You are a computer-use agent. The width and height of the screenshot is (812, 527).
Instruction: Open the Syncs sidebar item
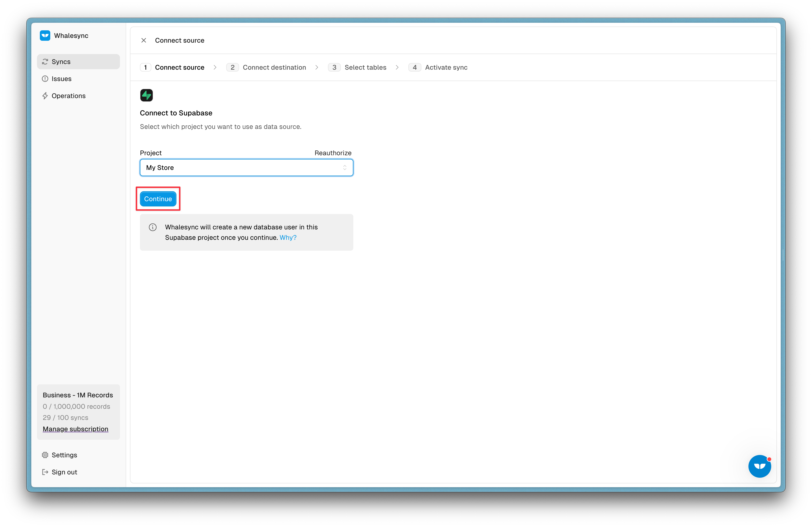click(78, 62)
